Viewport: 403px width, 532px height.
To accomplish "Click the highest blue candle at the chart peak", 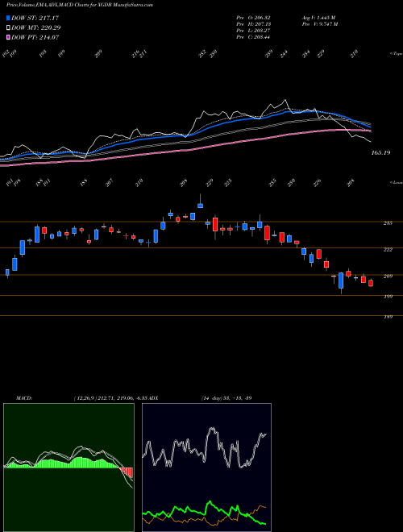I will point(200,206).
